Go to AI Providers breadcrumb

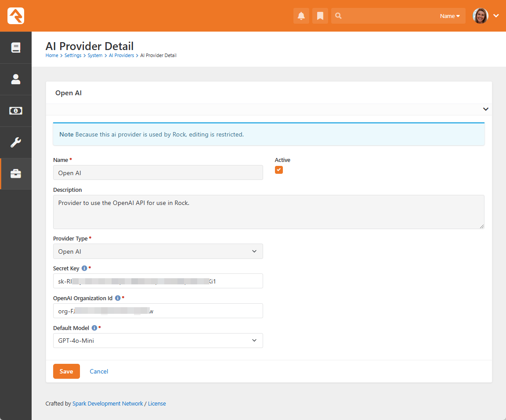[121, 55]
